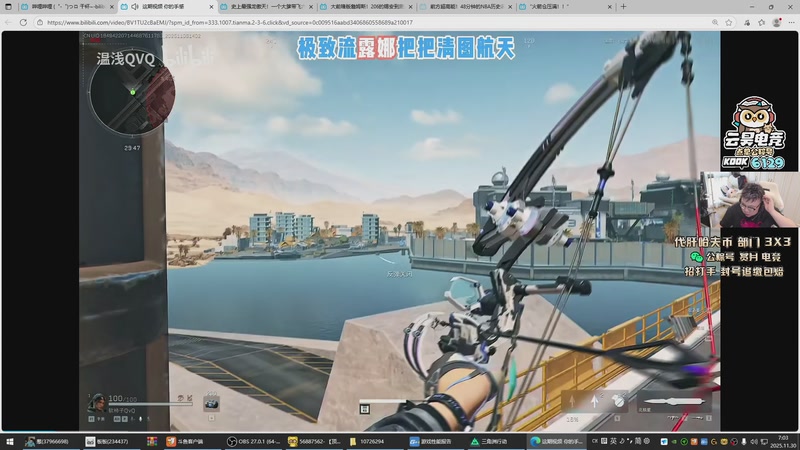Switch to OBS 27.0.1 in taskbar
800x450 pixels.
pos(254,441)
